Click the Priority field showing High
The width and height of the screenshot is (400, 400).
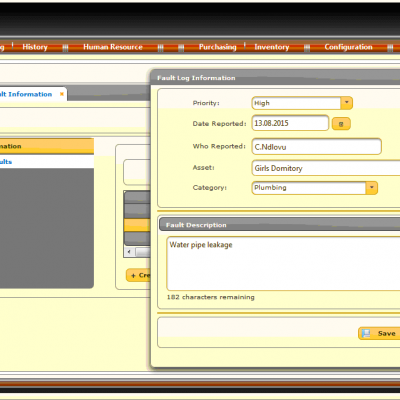point(296,103)
